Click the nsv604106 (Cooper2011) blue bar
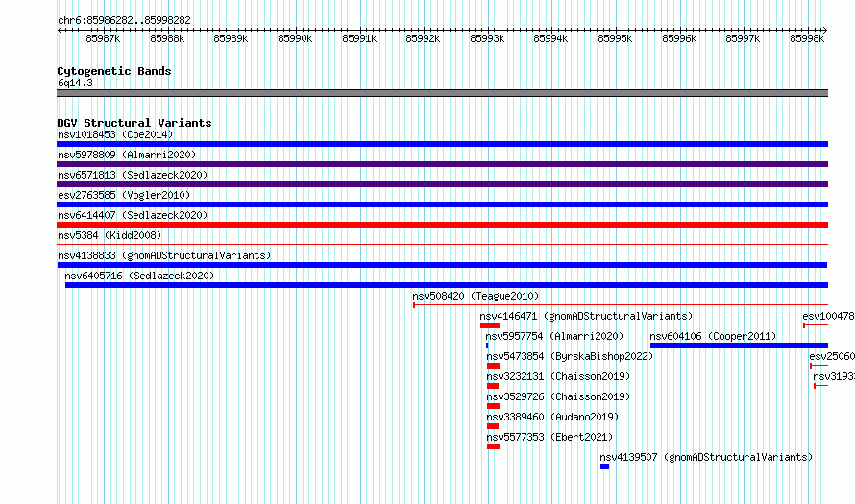This screenshot has height=504, width=855. [740, 346]
